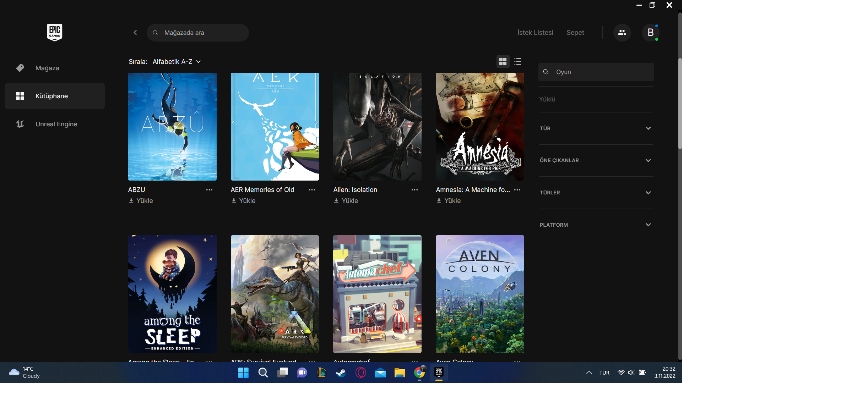The image size is (868, 403).
Task: Expand the PLATFORM filter section
Action: [x=596, y=225]
